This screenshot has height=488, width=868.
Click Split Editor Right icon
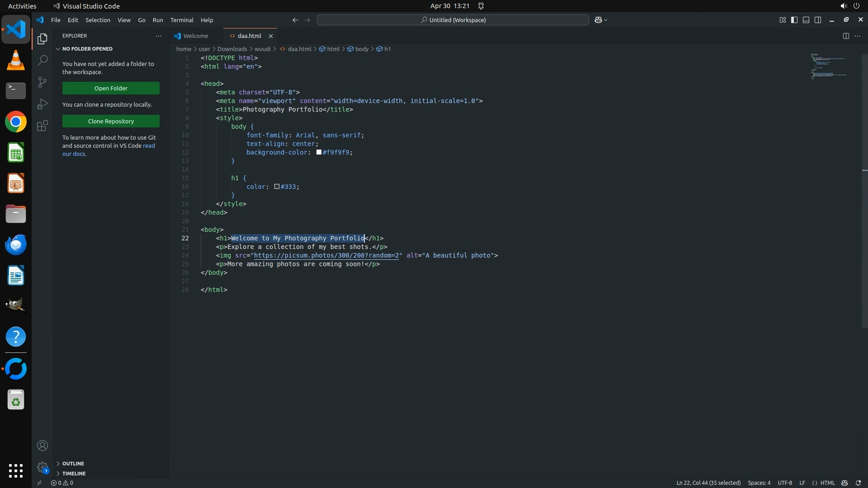point(845,36)
